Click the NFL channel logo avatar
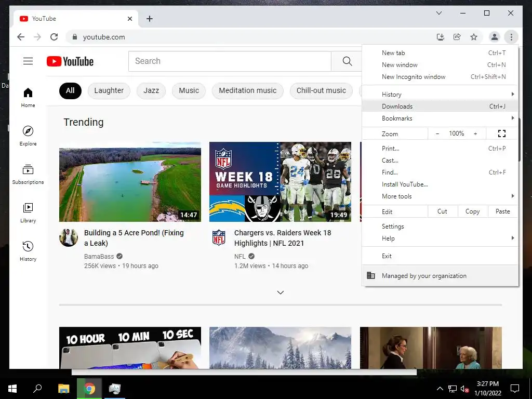Viewport: 532px width, 399px height. tap(219, 237)
